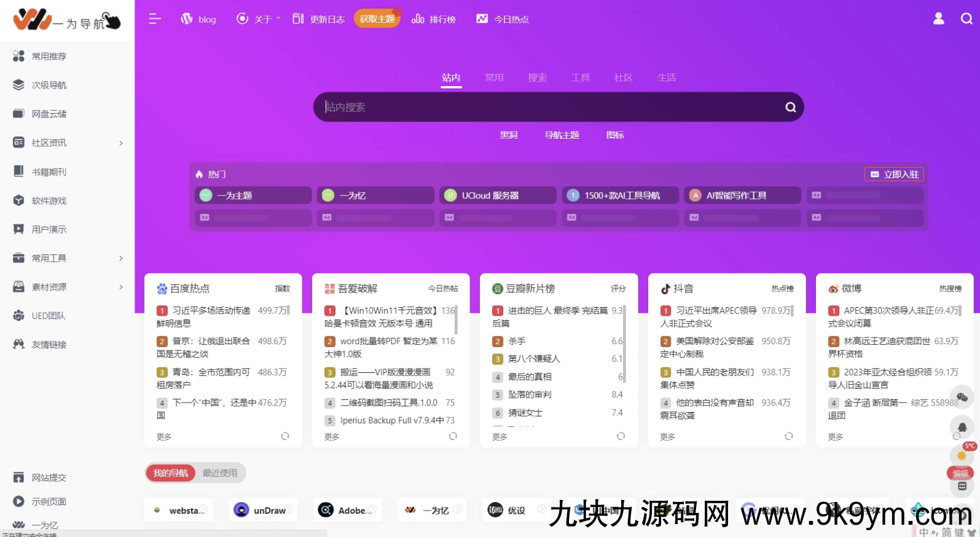Image resolution: width=980 pixels, height=537 pixels.
Task: Refresh the 百度热点 card
Action: [x=285, y=436]
